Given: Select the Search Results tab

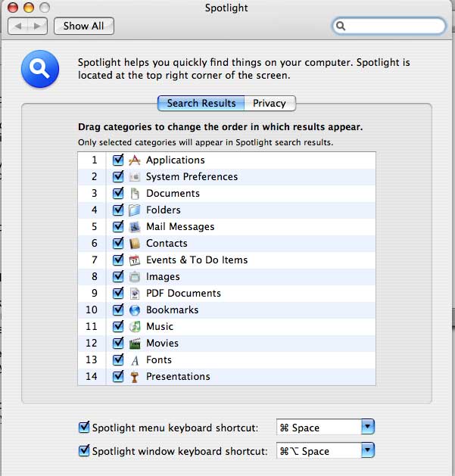Looking at the screenshot, I should tap(201, 103).
